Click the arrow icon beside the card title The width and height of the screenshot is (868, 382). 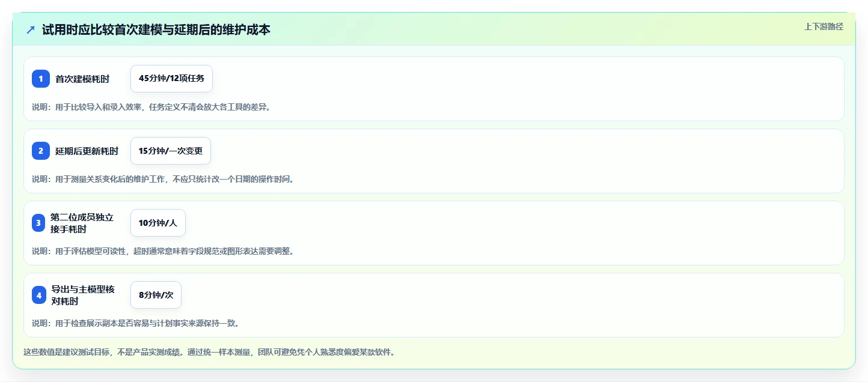[31, 29]
